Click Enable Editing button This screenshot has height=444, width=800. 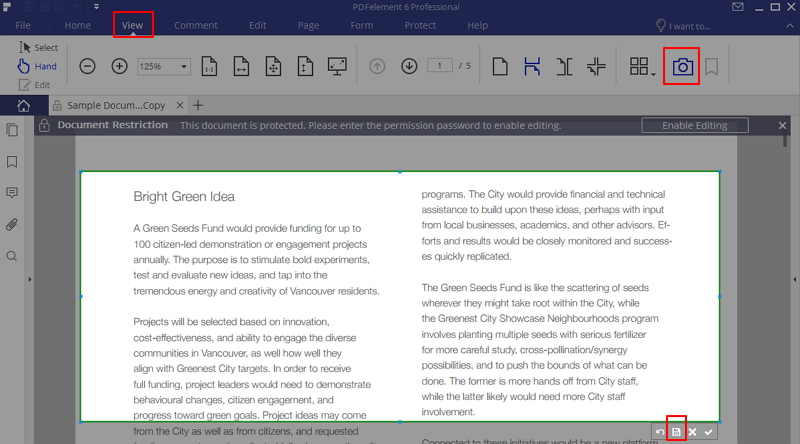pos(695,126)
